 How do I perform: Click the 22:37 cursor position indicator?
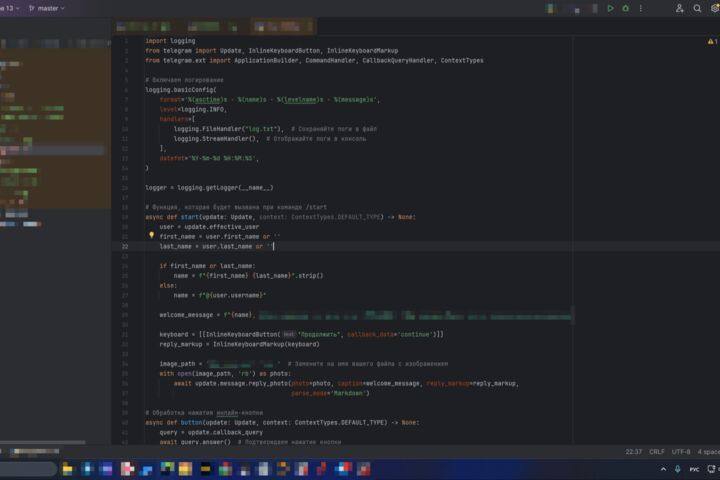634,452
